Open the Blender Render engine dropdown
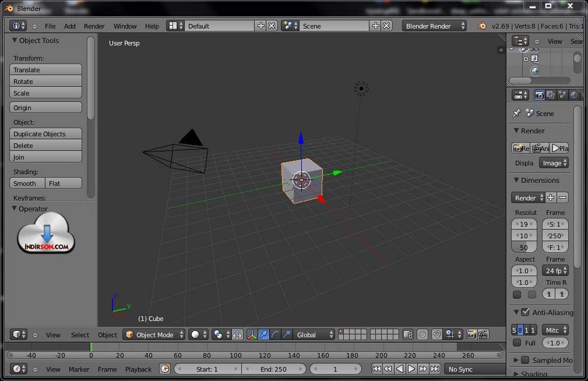This screenshot has width=588, height=381. [x=434, y=26]
